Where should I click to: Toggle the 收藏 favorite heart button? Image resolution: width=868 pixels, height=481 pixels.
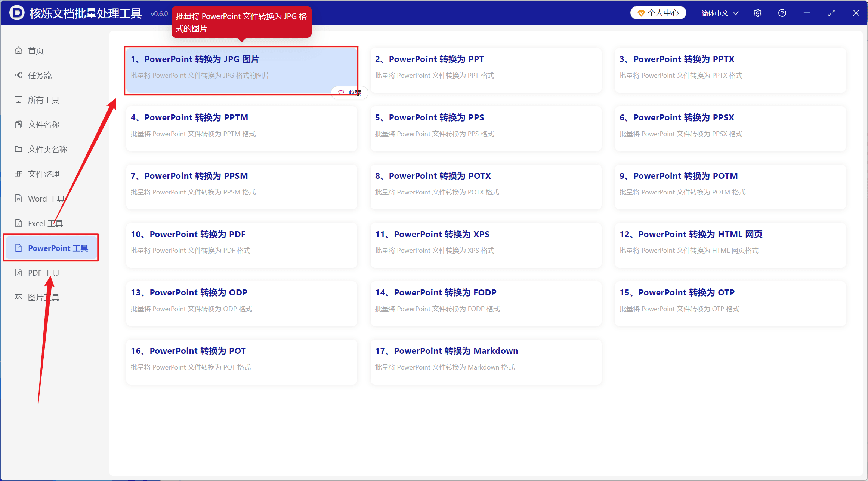pos(349,92)
